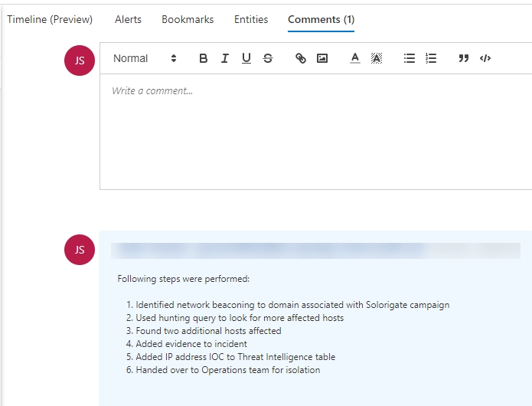Screen dimensions: 532x406
Task: Insert a code block
Action: [485, 58]
